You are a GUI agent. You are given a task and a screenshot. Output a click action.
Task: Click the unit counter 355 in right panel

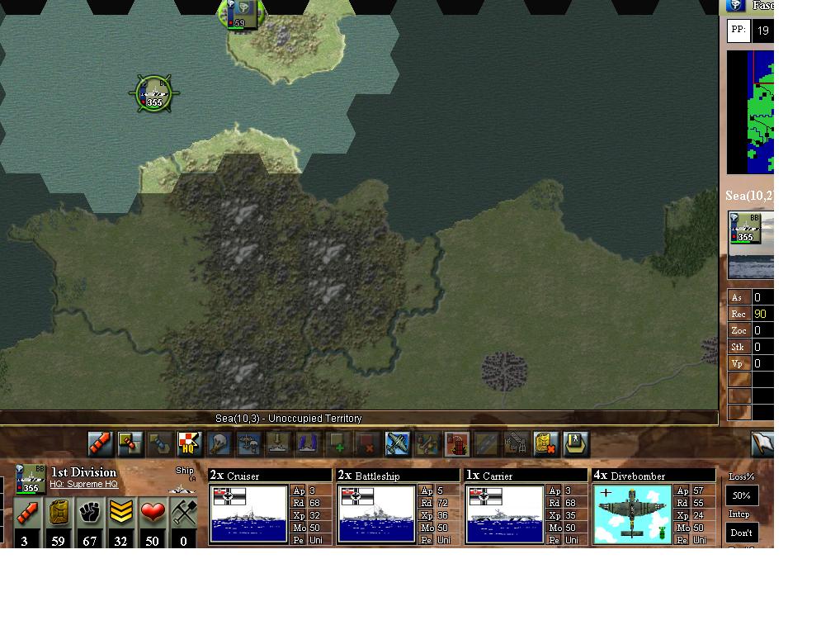[746, 228]
